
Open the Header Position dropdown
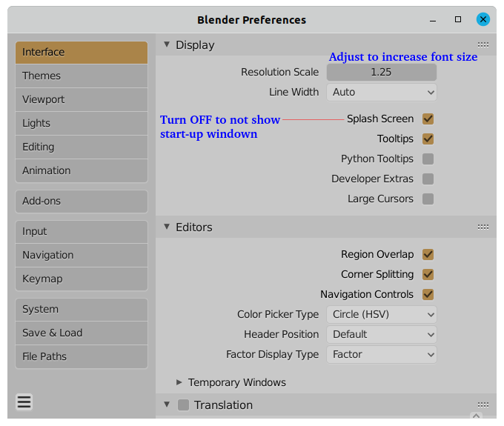coord(382,334)
